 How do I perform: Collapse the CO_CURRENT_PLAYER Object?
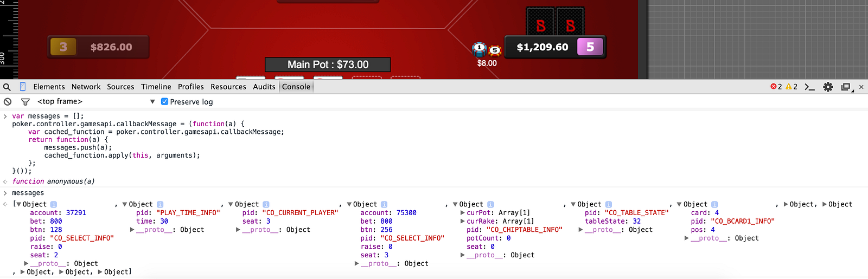coord(231,204)
